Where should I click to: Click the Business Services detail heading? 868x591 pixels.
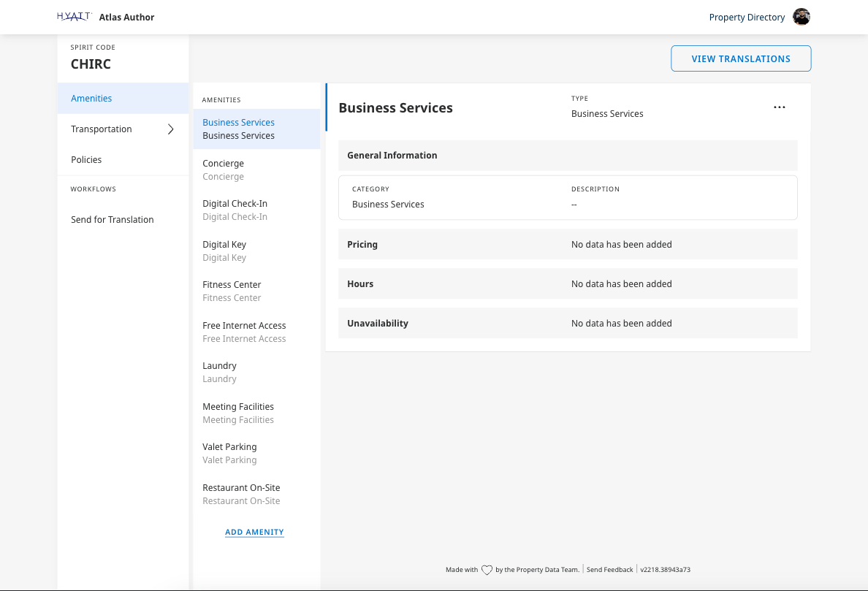(x=396, y=108)
